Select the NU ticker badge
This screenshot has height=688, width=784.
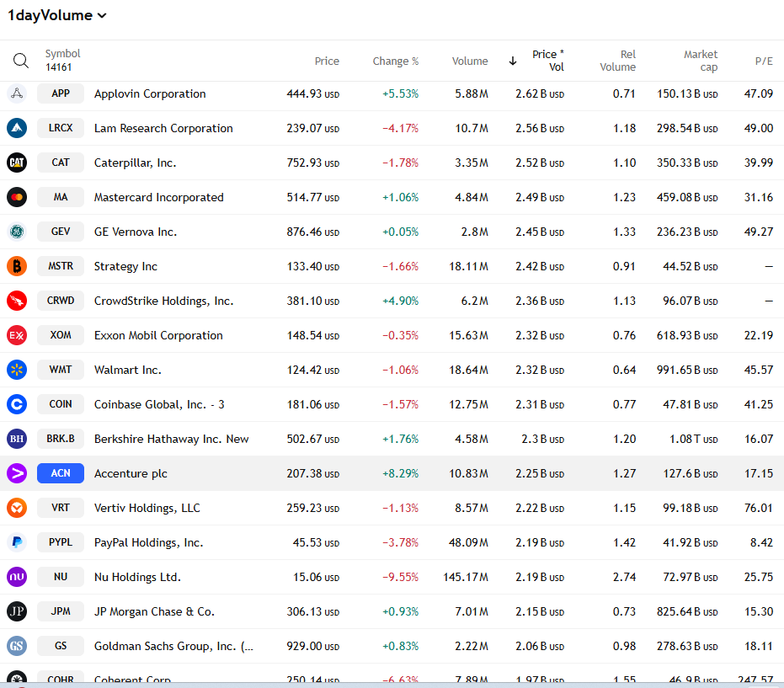tap(61, 577)
